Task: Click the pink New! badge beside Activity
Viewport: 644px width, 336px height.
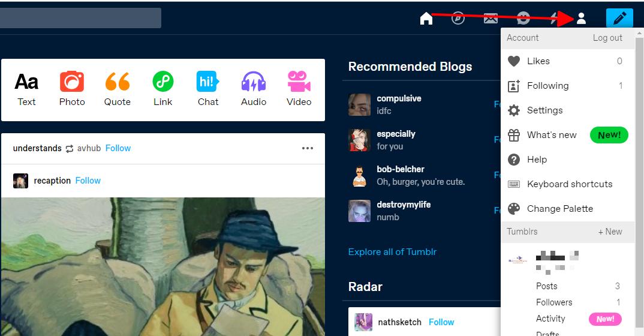Action: 606,319
